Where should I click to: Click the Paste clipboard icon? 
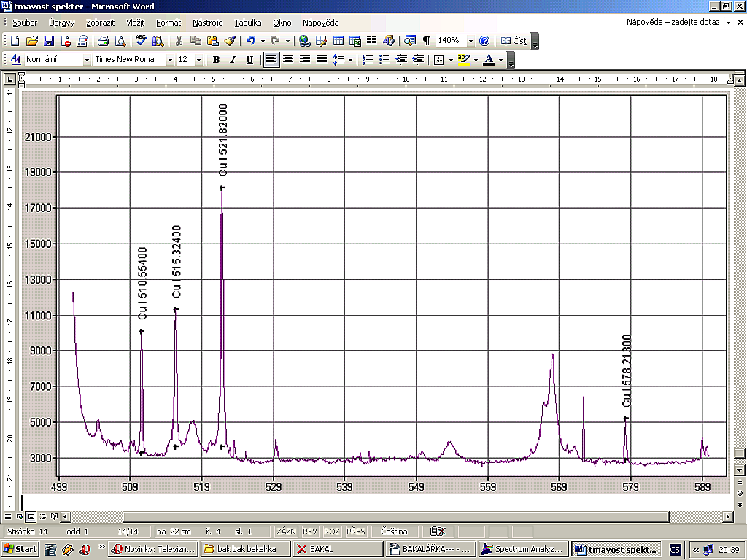coord(212,41)
